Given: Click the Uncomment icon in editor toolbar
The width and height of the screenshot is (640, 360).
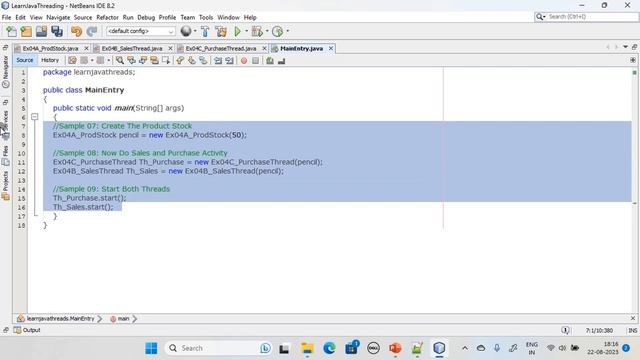Looking at the screenshot, I should click(281, 60).
